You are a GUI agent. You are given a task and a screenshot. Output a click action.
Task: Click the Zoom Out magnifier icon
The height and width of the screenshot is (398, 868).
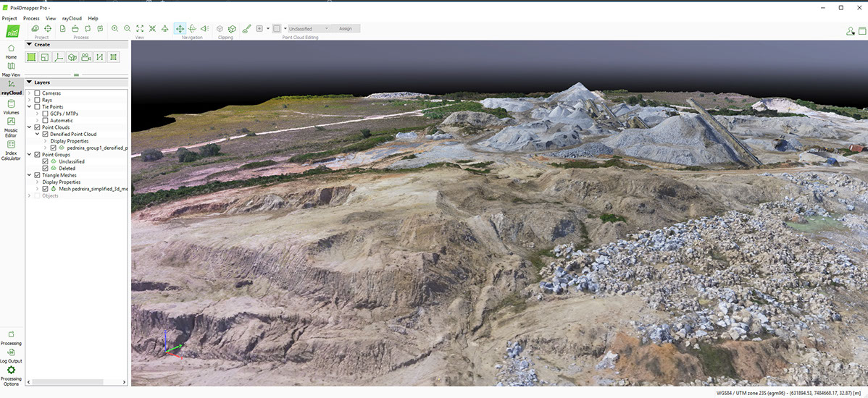click(128, 28)
